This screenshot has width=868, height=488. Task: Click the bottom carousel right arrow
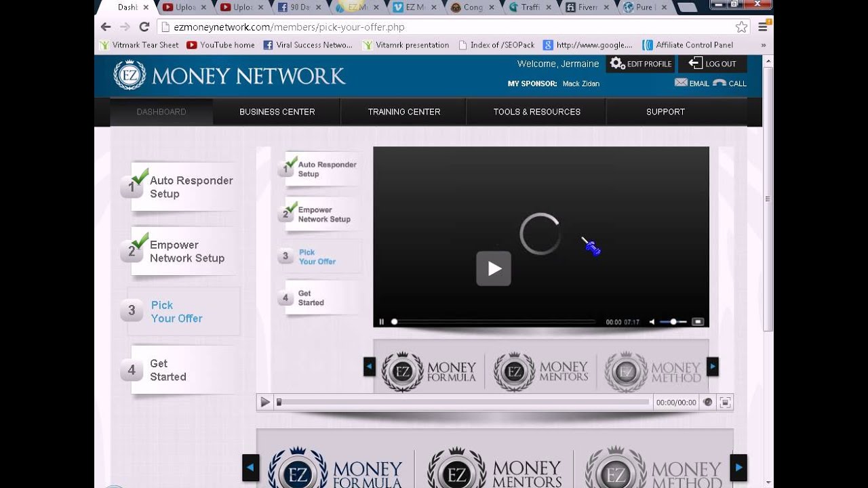(738, 468)
